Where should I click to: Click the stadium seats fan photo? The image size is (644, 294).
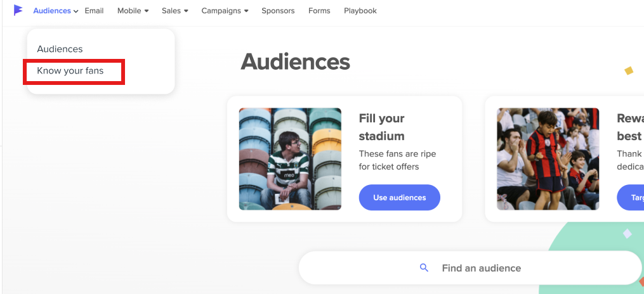click(290, 158)
